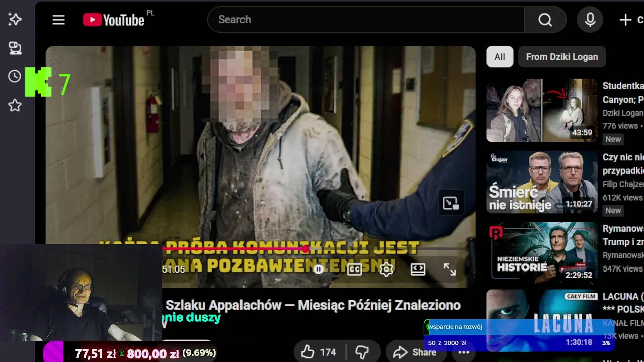Image resolution: width=644 pixels, height=362 pixels.
Task: Start voice search with the microphone
Action: click(590, 20)
